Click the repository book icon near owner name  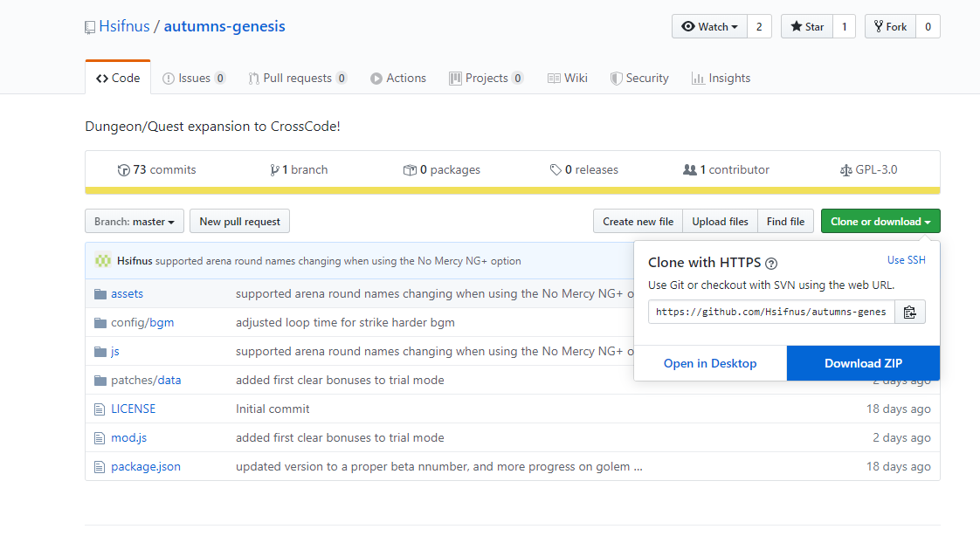(90, 27)
